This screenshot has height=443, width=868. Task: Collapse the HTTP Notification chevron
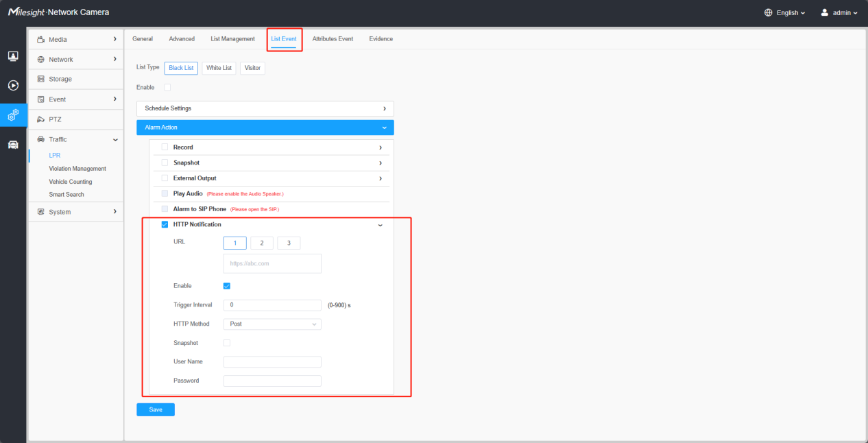pyautogui.click(x=381, y=225)
